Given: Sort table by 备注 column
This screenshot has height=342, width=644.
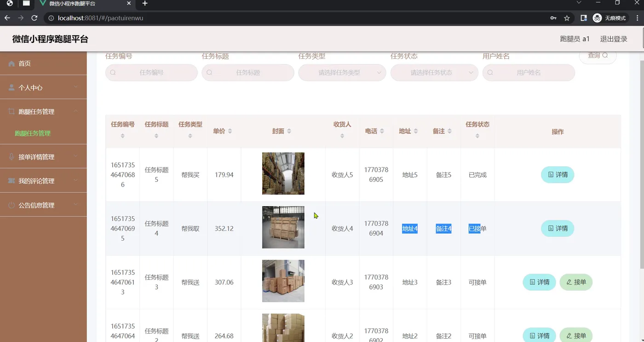Looking at the screenshot, I should point(449,131).
